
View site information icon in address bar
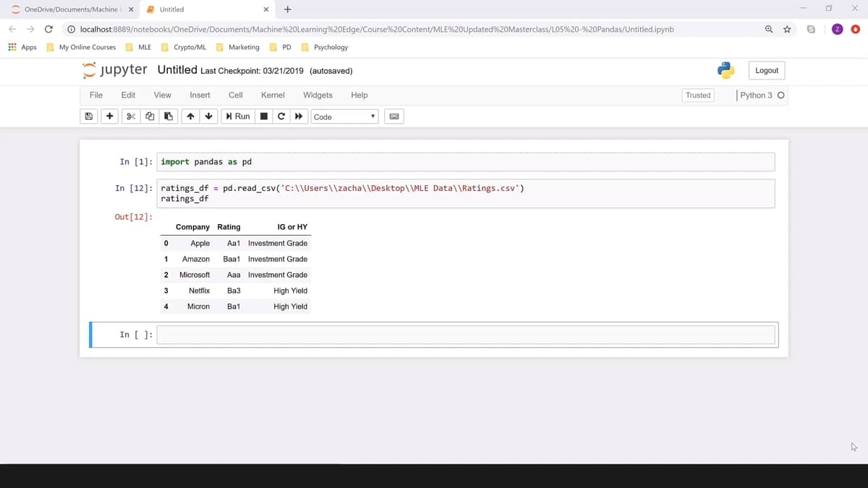[72, 30]
